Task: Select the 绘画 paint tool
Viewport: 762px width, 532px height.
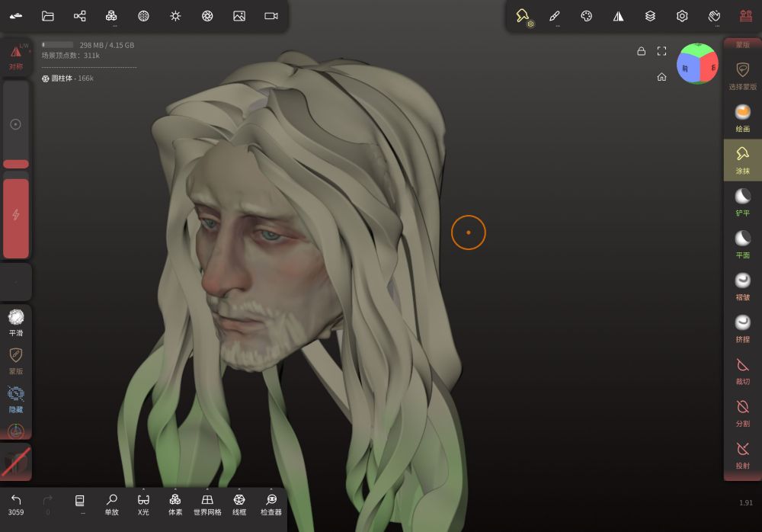Action: [742, 118]
